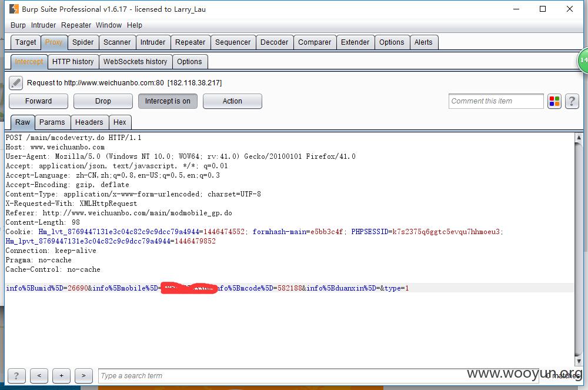Switch to the Alerts tab

tap(423, 42)
